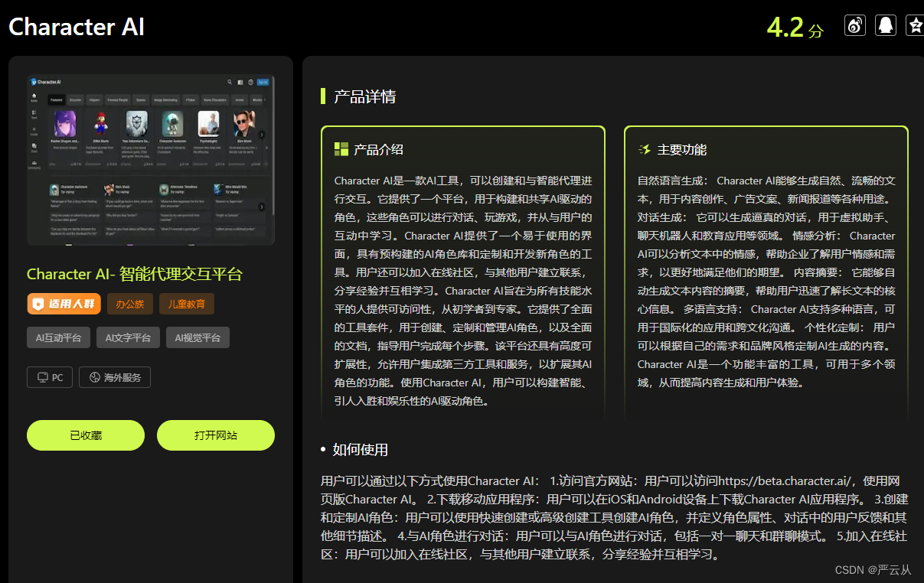The height and width of the screenshot is (583, 924).
Task: Click the orange 适用人群 badge
Action: click(x=64, y=304)
